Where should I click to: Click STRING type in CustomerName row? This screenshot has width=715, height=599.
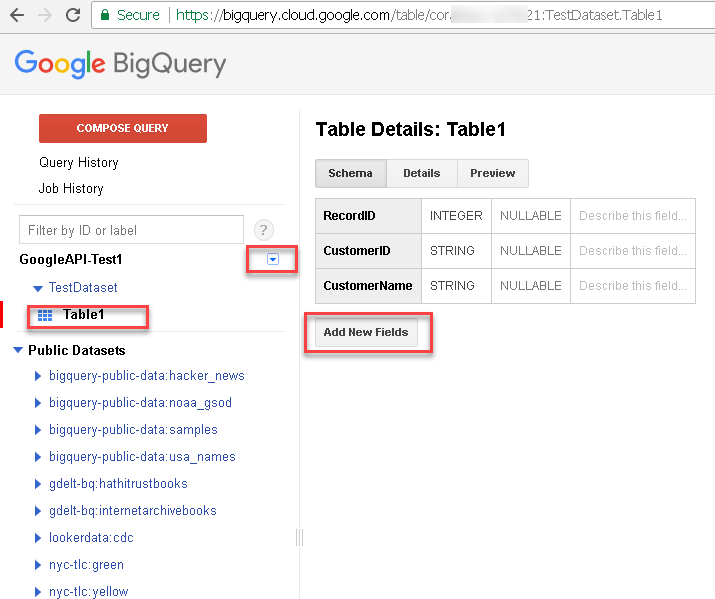pyautogui.click(x=456, y=286)
